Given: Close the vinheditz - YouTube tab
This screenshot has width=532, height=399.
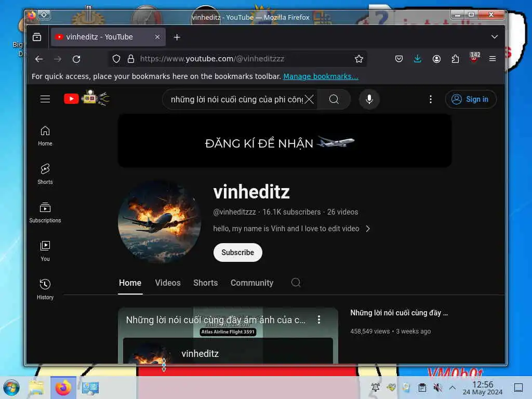Looking at the screenshot, I should [157, 37].
